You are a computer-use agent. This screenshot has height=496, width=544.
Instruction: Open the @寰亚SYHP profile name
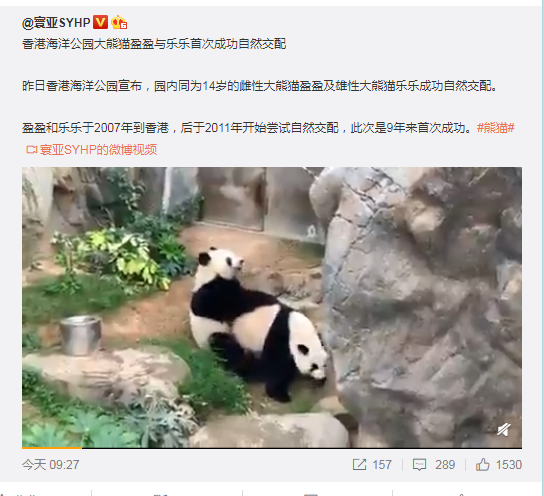[x=56, y=23]
